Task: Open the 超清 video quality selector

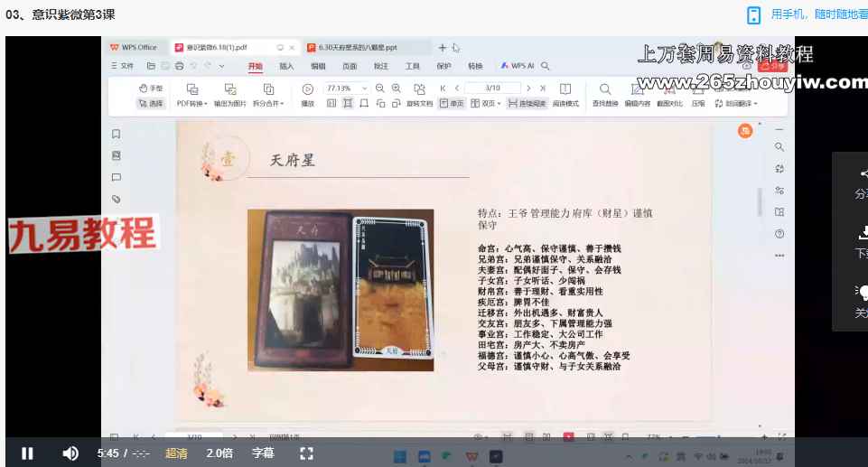Action: 176,453
